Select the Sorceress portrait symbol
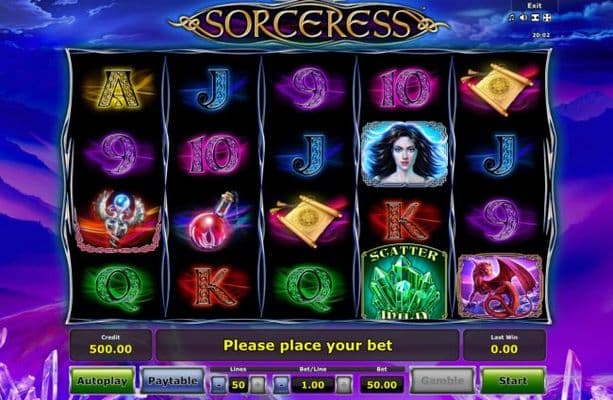The height and width of the screenshot is (400, 613). click(404, 153)
